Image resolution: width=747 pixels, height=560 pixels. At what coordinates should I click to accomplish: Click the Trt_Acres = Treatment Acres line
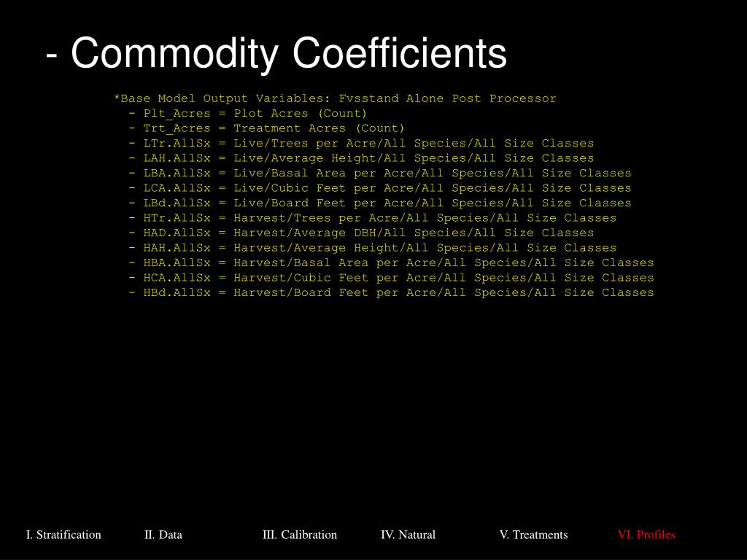coord(266,128)
